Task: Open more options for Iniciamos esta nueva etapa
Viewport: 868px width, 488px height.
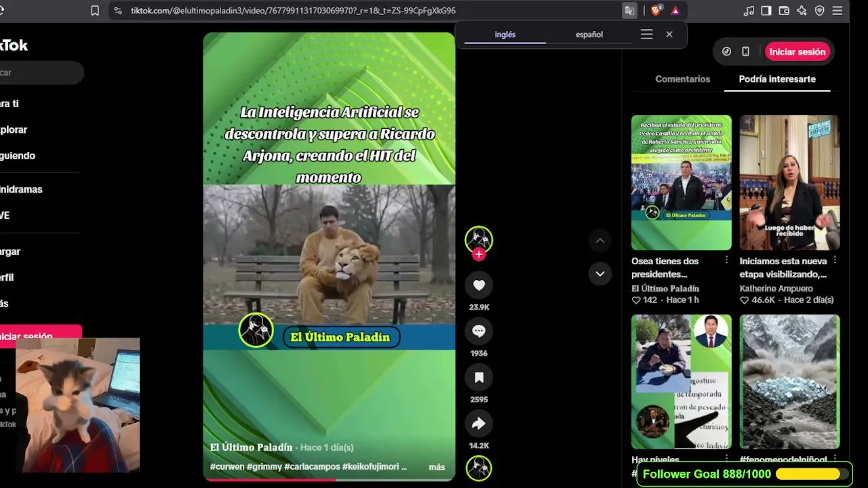Action: tap(835, 260)
